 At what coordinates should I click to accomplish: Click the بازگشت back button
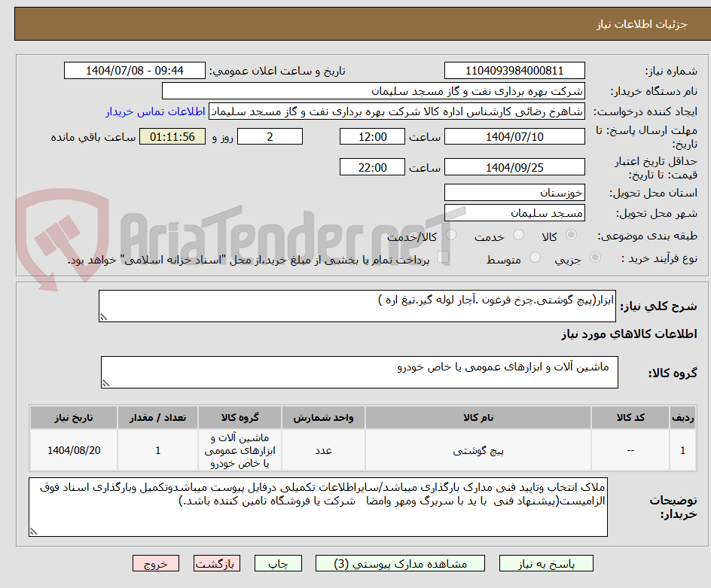217,563
